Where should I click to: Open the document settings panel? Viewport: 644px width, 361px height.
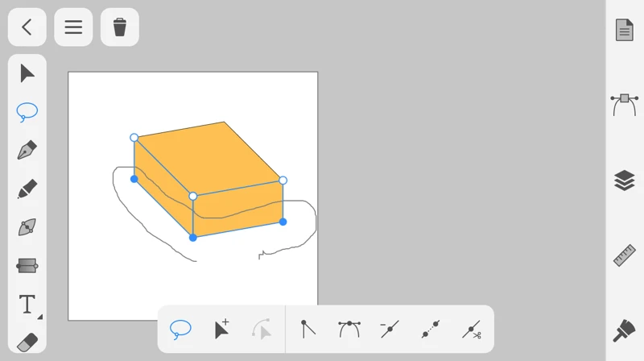(625, 30)
